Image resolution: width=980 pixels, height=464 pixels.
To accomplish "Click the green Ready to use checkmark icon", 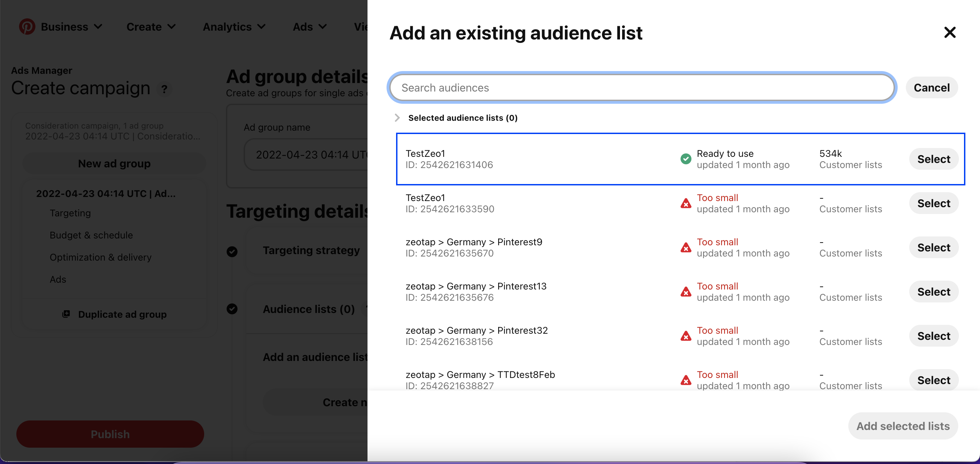I will pyautogui.click(x=686, y=159).
